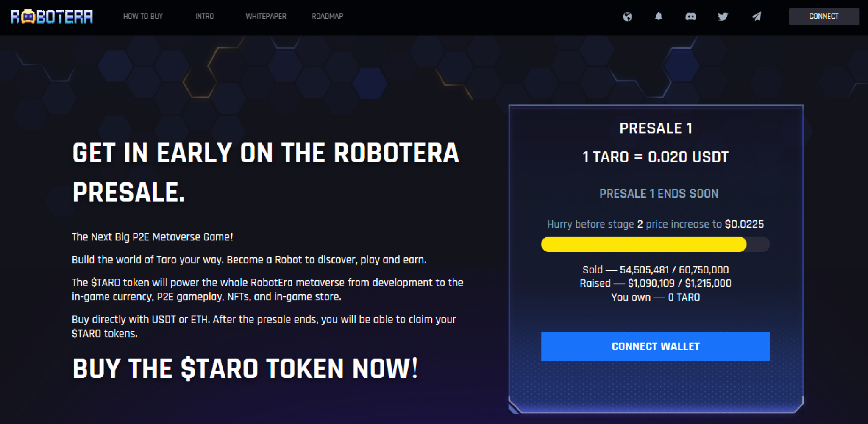Open the Twitter bird icon

click(723, 17)
